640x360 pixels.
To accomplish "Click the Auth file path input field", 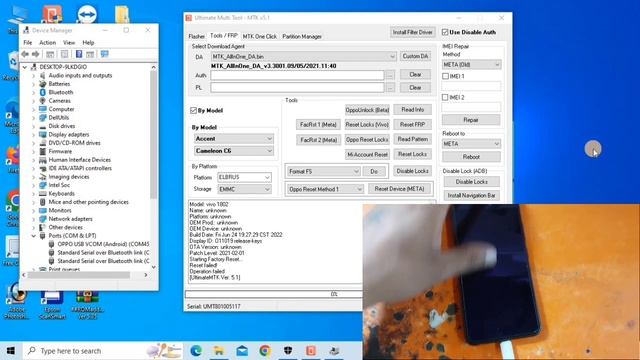I will pos(297,75).
